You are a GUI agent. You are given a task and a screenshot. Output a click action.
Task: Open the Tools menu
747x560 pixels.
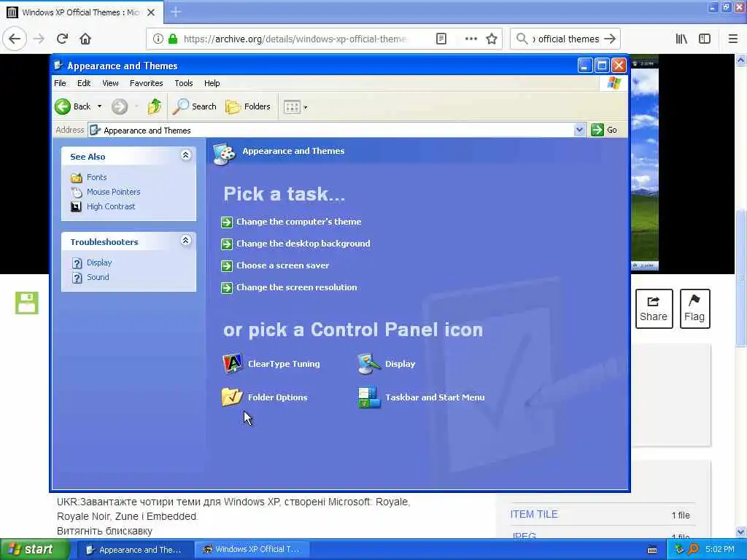(x=183, y=83)
